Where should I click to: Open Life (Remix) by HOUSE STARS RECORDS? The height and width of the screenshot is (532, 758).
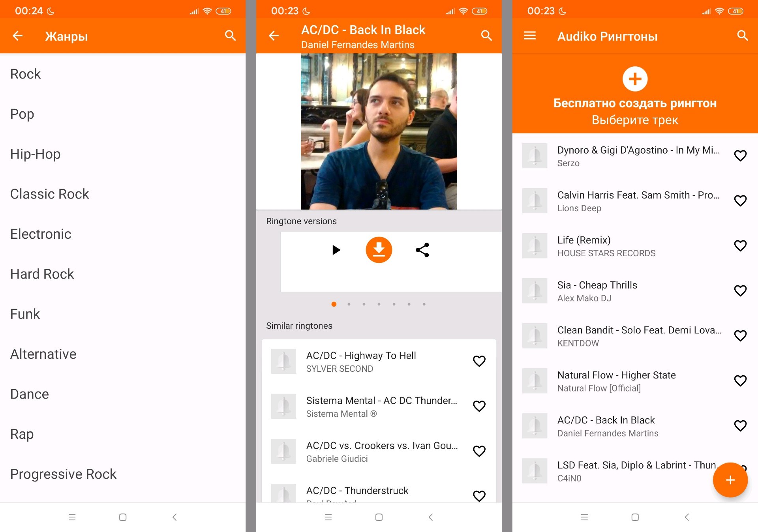click(x=635, y=246)
